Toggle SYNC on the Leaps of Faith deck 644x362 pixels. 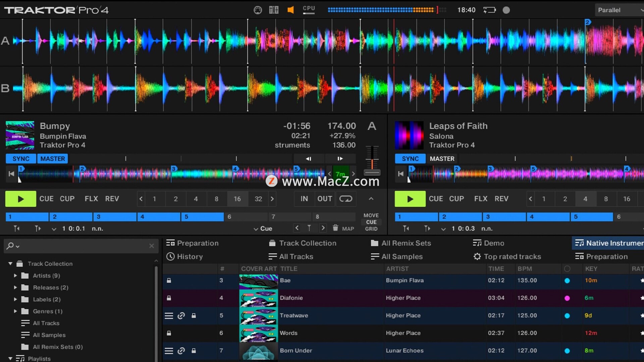click(410, 159)
